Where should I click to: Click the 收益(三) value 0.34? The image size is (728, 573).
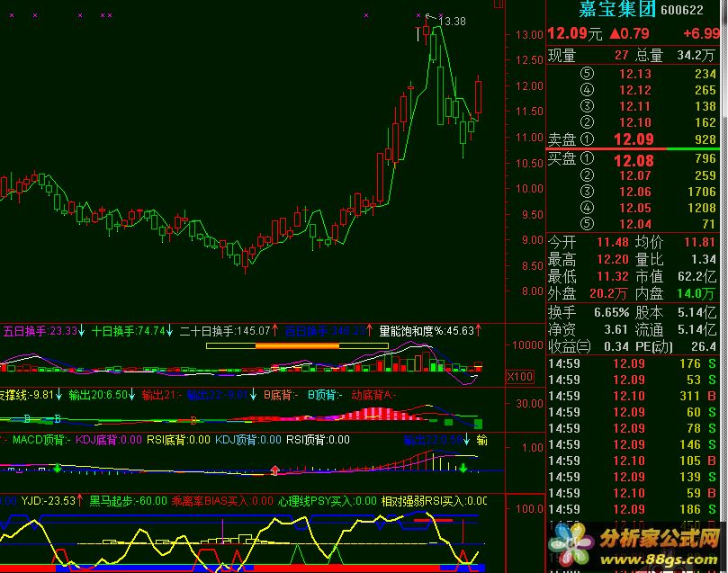click(616, 346)
